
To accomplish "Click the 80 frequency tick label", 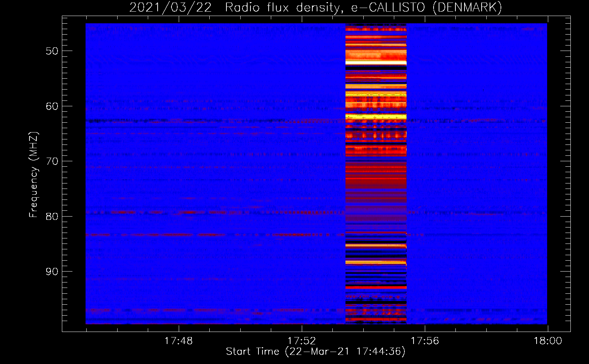I will click(x=52, y=217).
